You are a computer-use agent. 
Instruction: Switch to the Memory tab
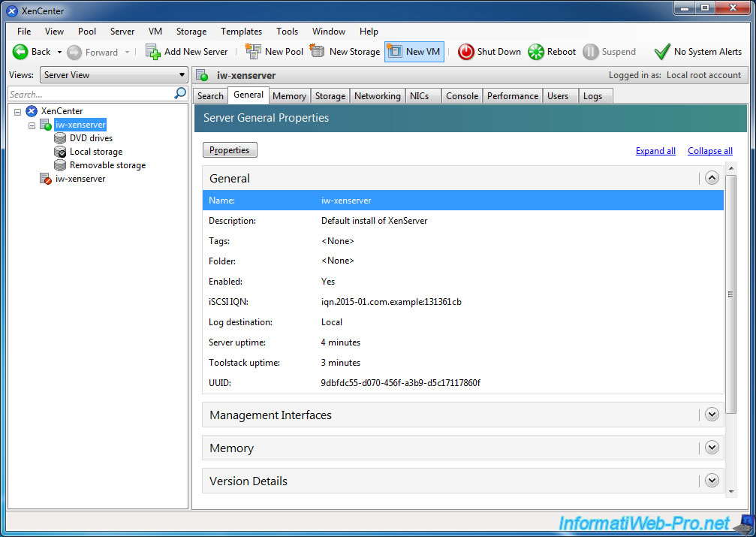pyautogui.click(x=289, y=96)
